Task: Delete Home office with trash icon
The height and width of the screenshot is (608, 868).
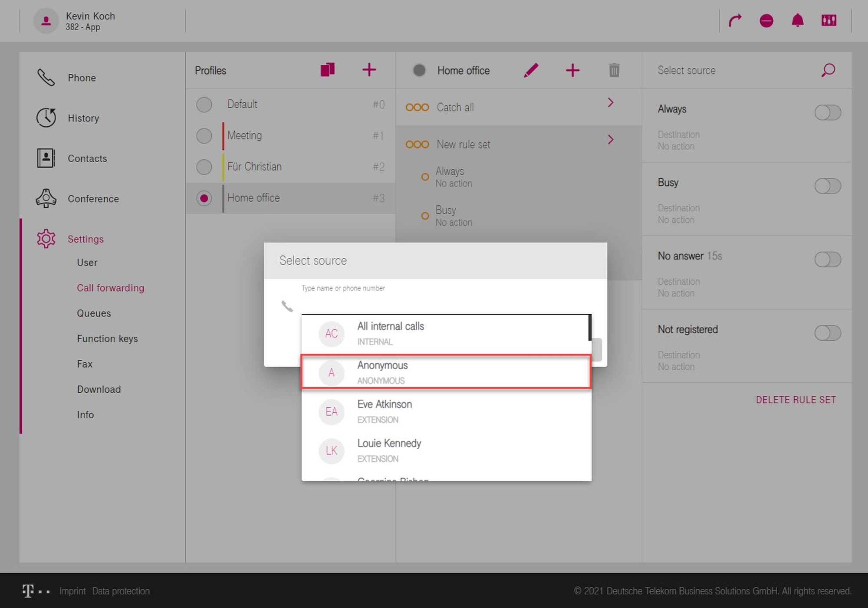Action: pos(614,70)
